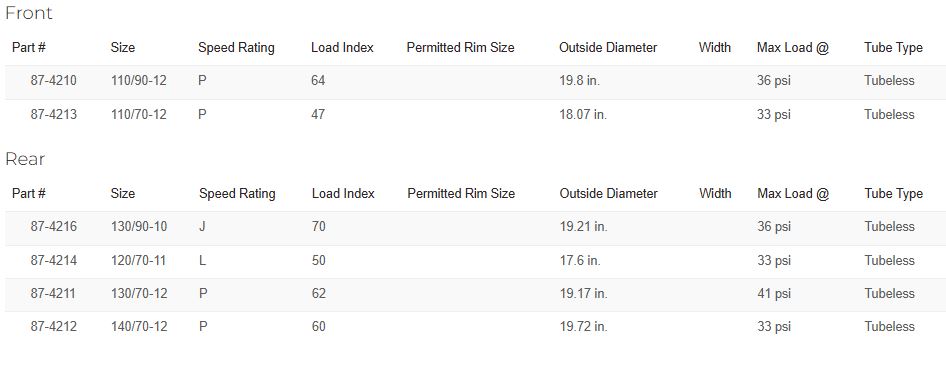Click Size column header in Front table

122,48
